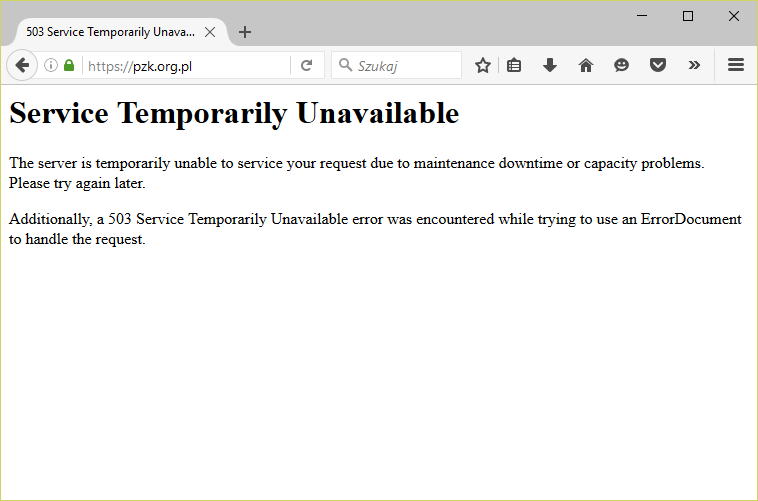Open a new tab with plus button
758x501 pixels.
(x=245, y=32)
